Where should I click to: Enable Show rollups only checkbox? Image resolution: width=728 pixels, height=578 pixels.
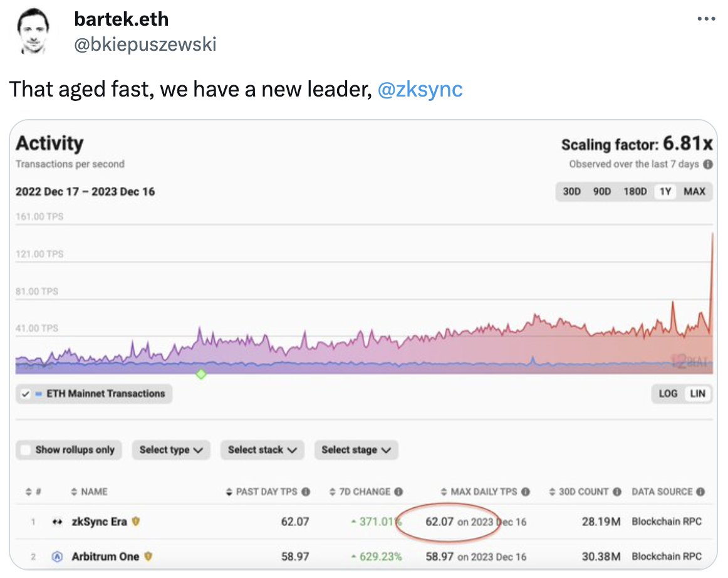(26, 449)
